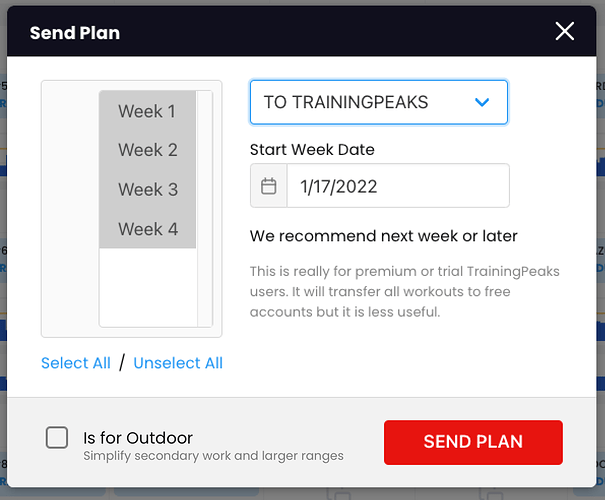Click the Unselect All link

[178, 363]
